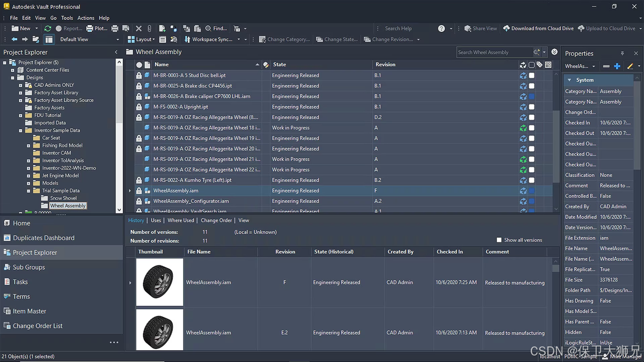The image size is (644, 362).
Task: Click the blue plus icon in Properties
Action: 617,66
